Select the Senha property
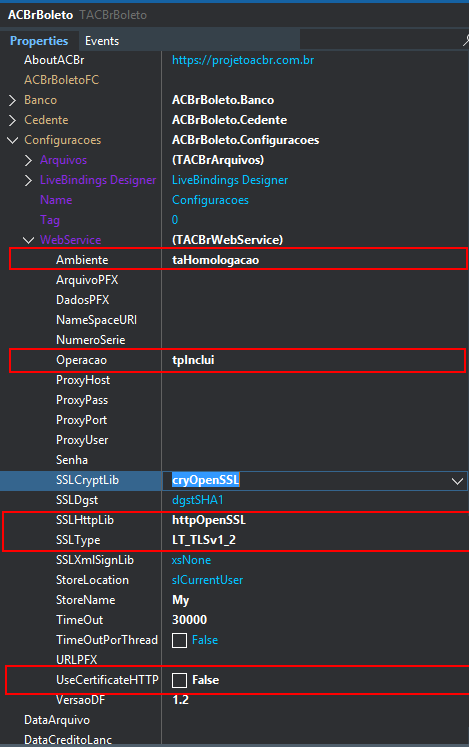This screenshot has width=469, height=747. pos(72,460)
